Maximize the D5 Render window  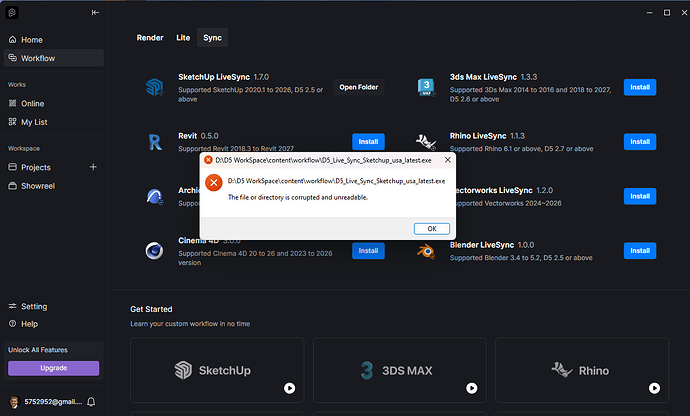coord(667,12)
